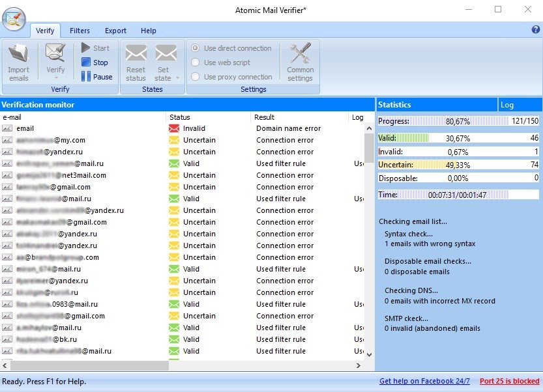Click the Log column header
Viewport: 543px width, 392px height.
click(357, 117)
